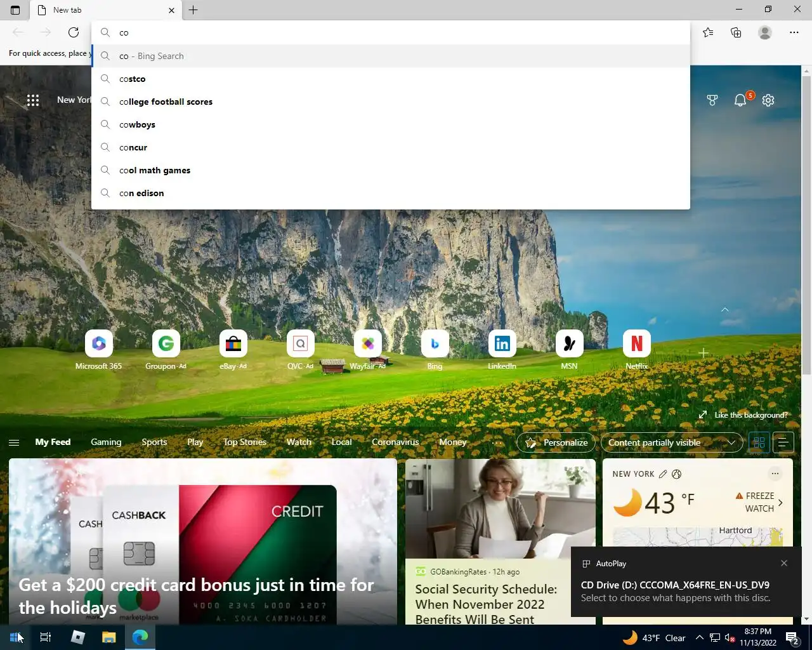Select the Gaming feed tab
The height and width of the screenshot is (650, 812).
coord(106,442)
